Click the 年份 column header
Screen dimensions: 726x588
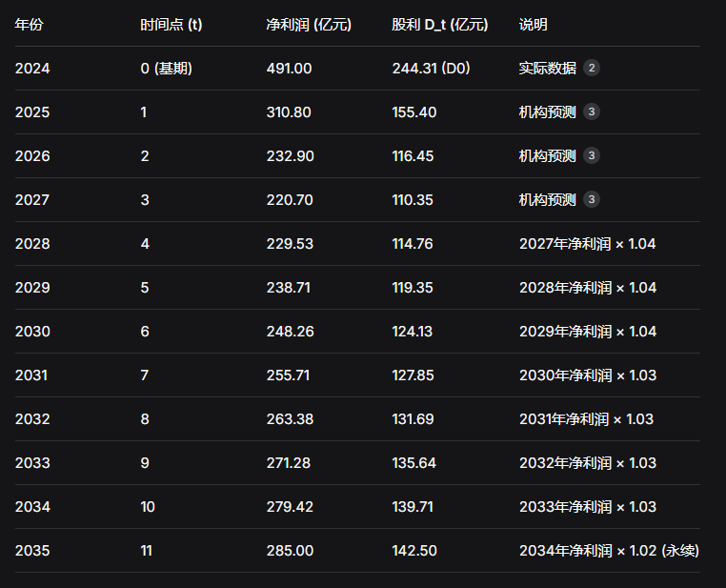[x=29, y=24]
